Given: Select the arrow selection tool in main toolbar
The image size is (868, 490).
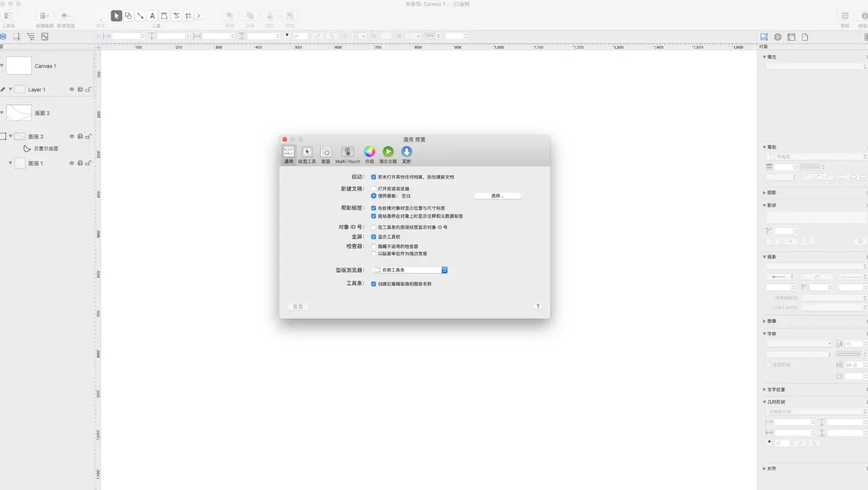Looking at the screenshot, I should click(x=117, y=16).
